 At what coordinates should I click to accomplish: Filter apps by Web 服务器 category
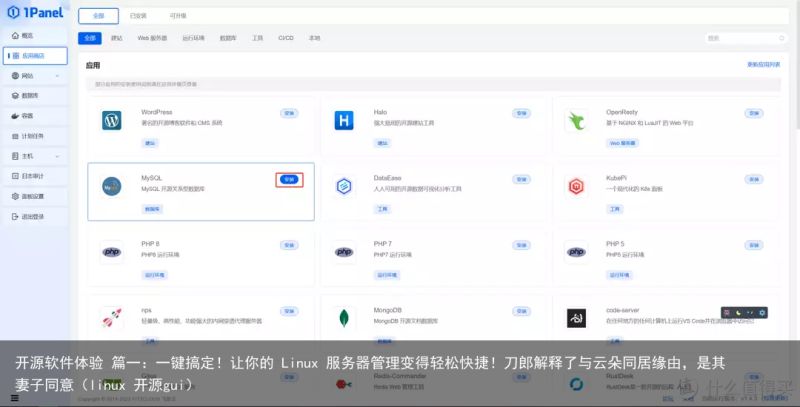tap(152, 38)
